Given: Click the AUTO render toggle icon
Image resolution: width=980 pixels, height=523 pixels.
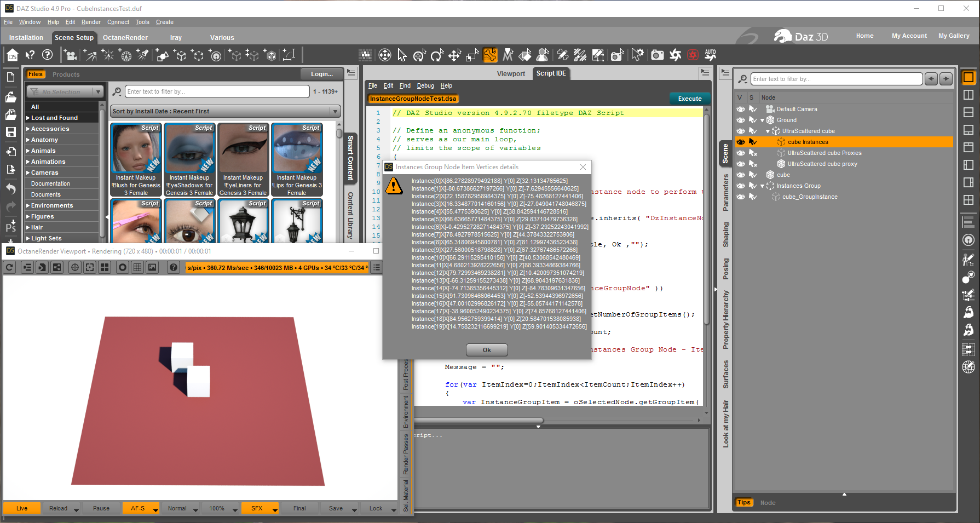Looking at the screenshot, I should point(710,55).
